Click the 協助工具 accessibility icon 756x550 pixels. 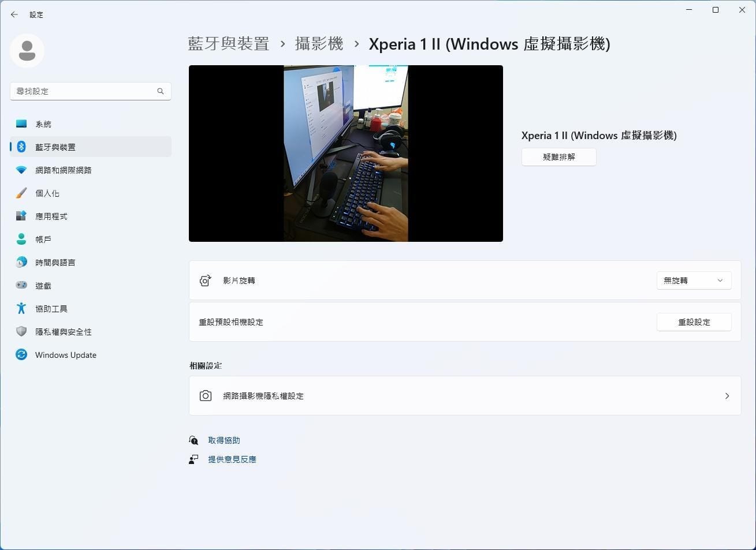(21, 309)
